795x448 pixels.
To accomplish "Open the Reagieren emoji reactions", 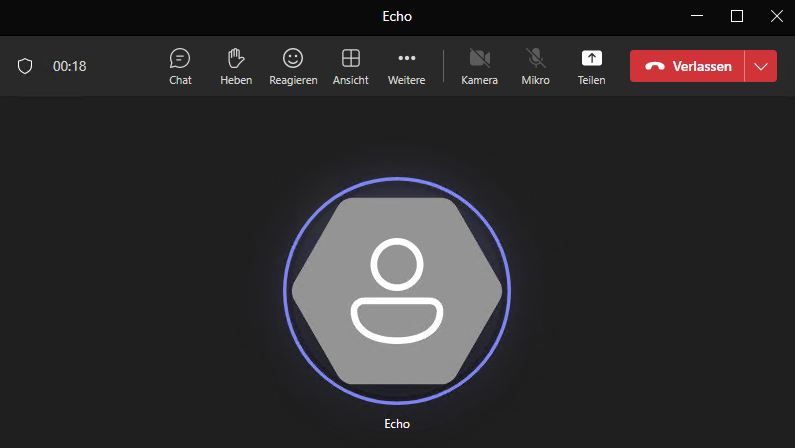I will [293, 66].
